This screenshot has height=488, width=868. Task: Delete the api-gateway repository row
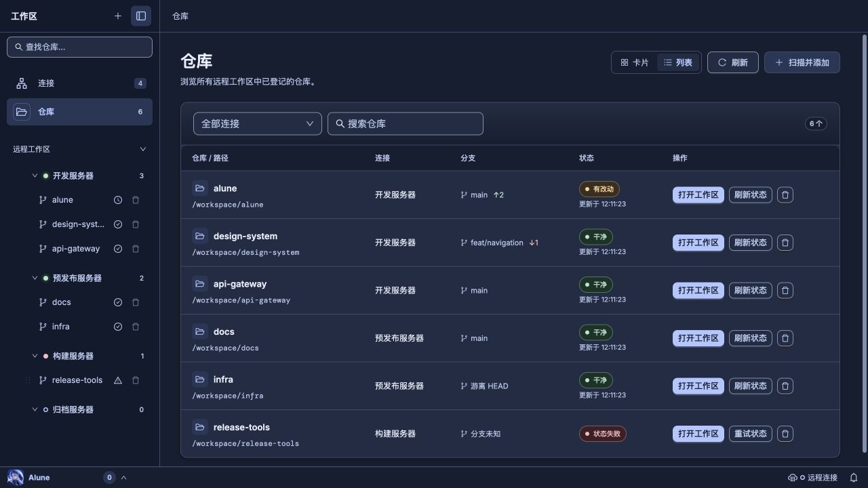tap(785, 290)
